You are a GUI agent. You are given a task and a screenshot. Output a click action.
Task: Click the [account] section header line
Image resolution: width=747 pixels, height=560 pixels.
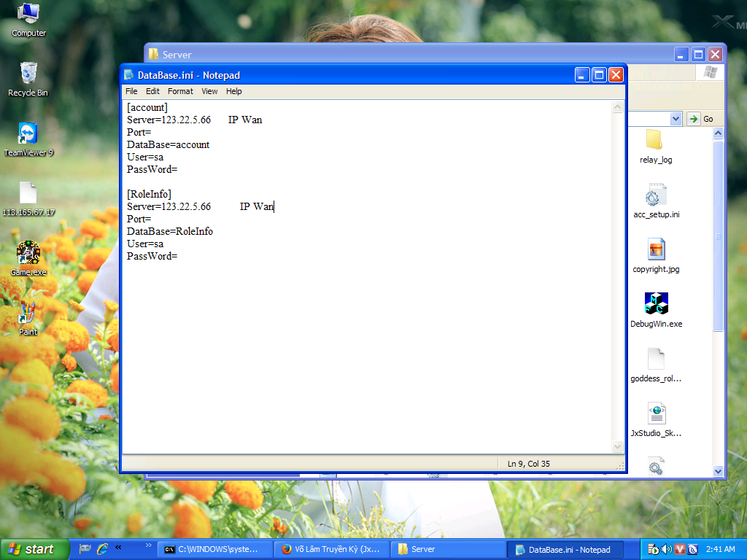point(147,107)
